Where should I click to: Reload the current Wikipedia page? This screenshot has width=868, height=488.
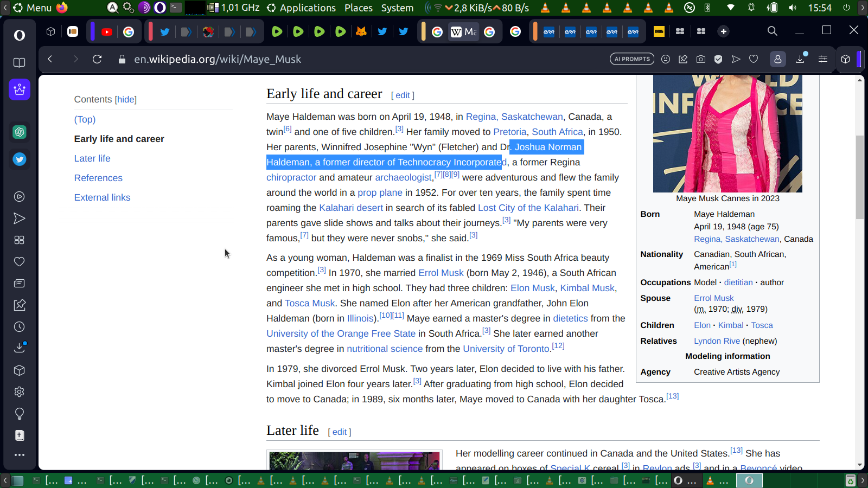pyautogui.click(x=97, y=59)
